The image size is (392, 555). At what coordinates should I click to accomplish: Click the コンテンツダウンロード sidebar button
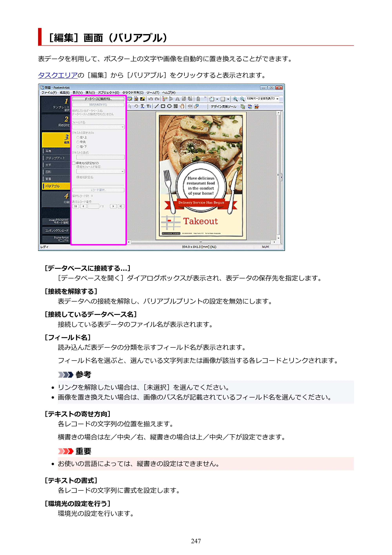click(x=56, y=230)
